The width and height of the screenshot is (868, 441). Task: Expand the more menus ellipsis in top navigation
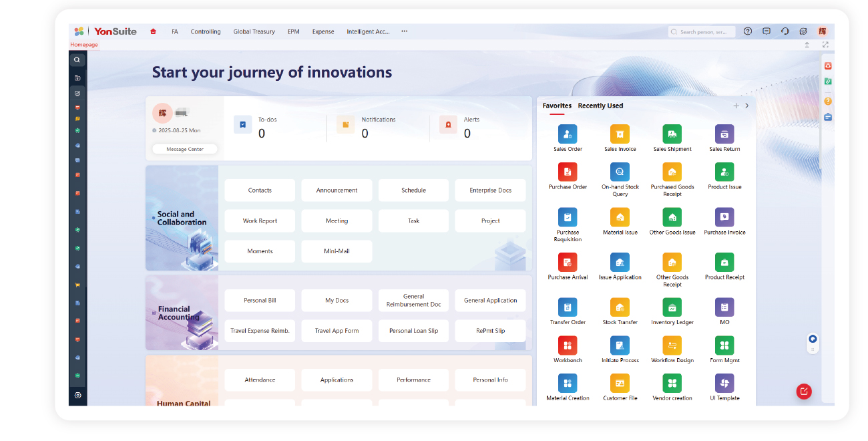pyautogui.click(x=404, y=31)
